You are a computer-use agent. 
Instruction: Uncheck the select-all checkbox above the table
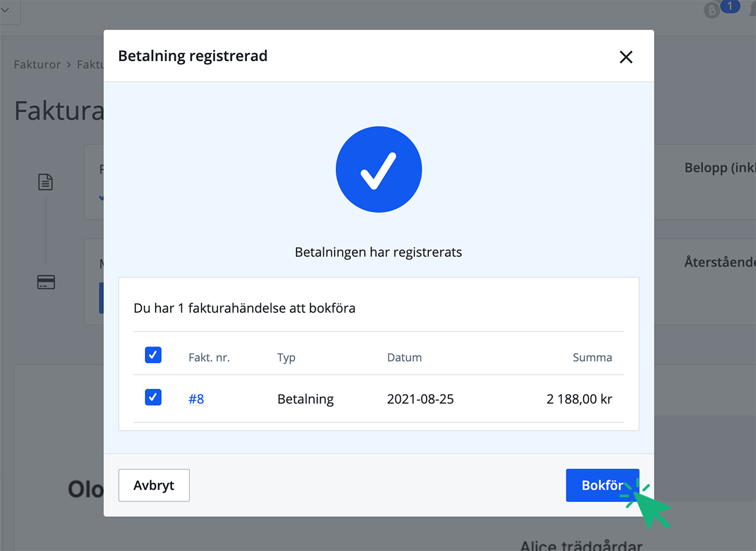click(x=153, y=355)
